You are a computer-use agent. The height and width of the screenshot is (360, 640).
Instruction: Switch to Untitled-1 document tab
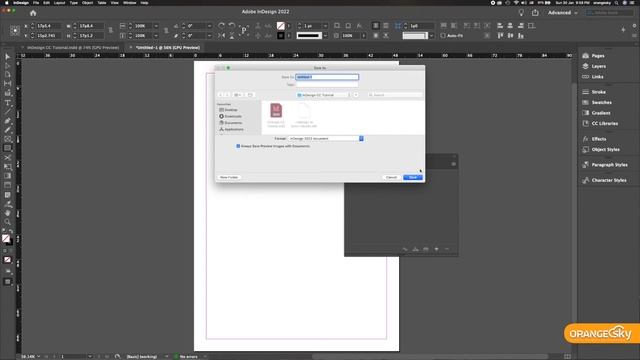tap(168, 48)
